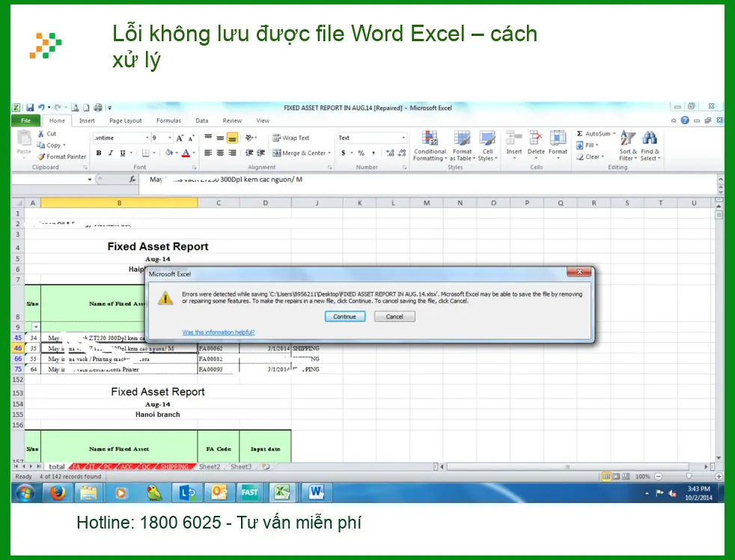This screenshot has height=560, width=735.
Task: Toggle Middle Align vertical alignment
Action: click(x=220, y=138)
